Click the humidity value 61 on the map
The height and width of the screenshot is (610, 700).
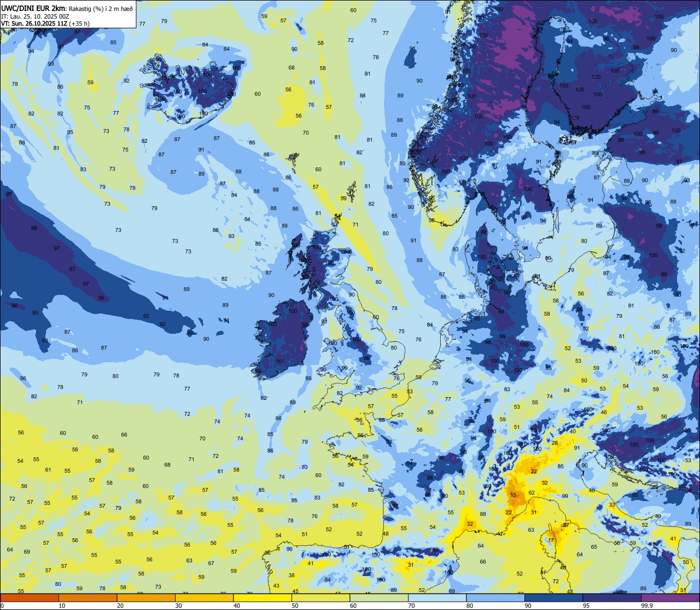pos(48,470)
